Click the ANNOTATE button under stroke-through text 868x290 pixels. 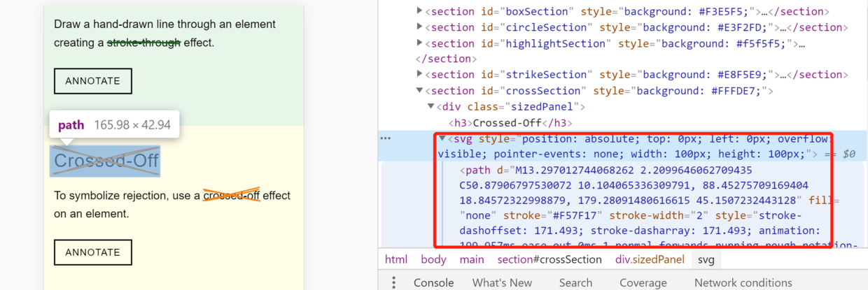[x=93, y=81]
